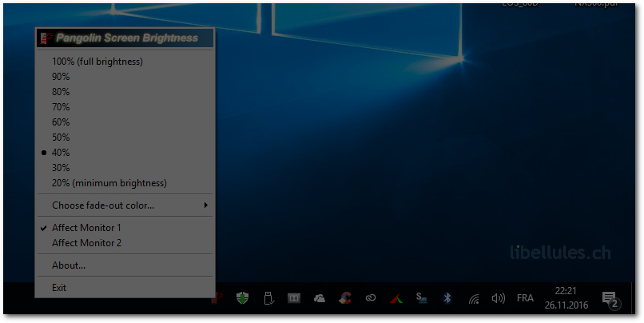Set brightness to 100% (full brightness)
This screenshot has height=323, width=644.
pos(125,62)
